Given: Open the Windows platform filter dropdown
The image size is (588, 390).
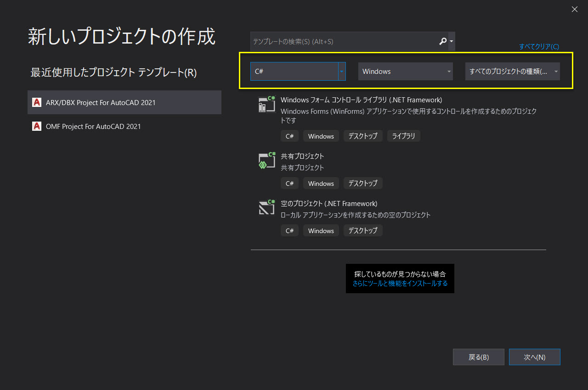Looking at the screenshot, I should pos(406,72).
